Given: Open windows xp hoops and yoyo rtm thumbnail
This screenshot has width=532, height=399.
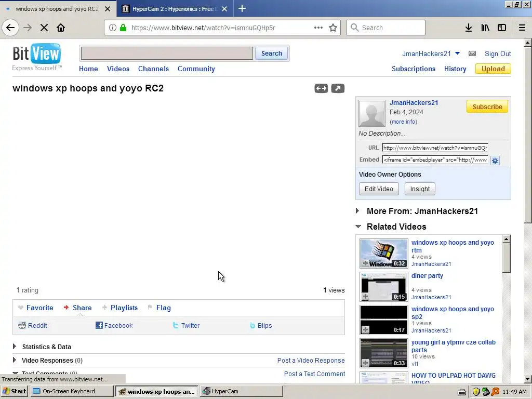Looking at the screenshot, I should pyautogui.click(x=384, y=254).
